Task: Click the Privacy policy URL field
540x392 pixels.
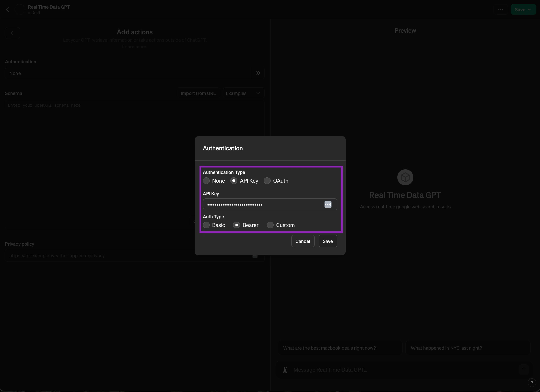Action: (x=135, y=256)
